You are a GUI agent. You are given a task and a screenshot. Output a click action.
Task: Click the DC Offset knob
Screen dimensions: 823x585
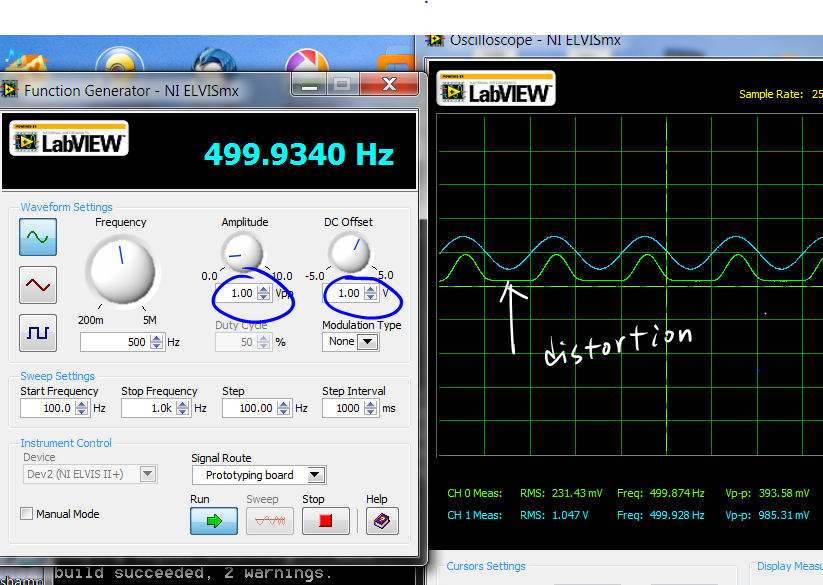pyautogui.click(x=350, y=252)
